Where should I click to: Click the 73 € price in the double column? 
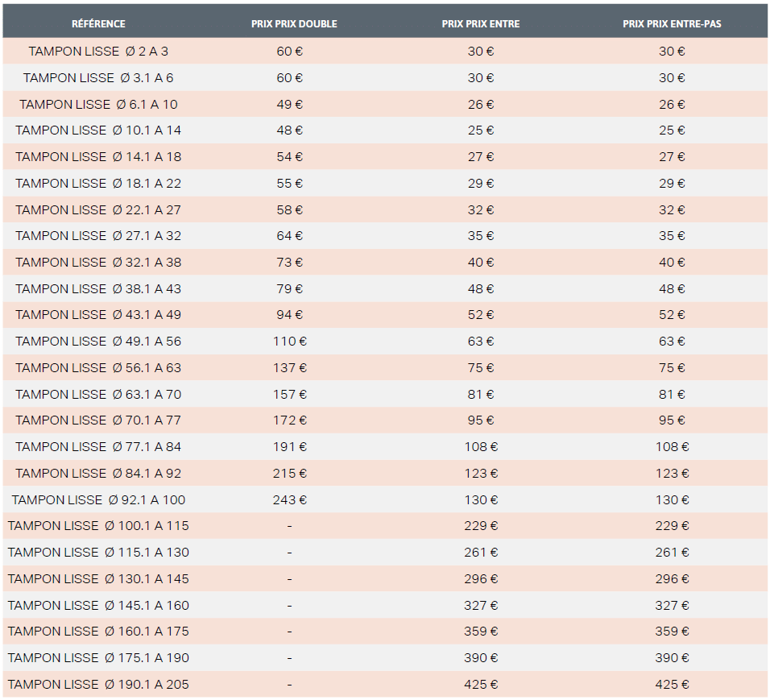tap(290, 263)
